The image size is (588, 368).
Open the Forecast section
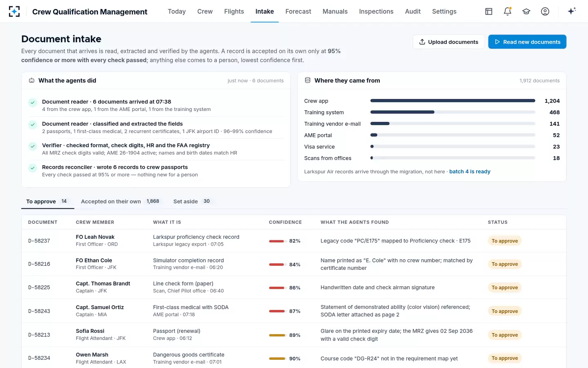click(x=298, y=11)
